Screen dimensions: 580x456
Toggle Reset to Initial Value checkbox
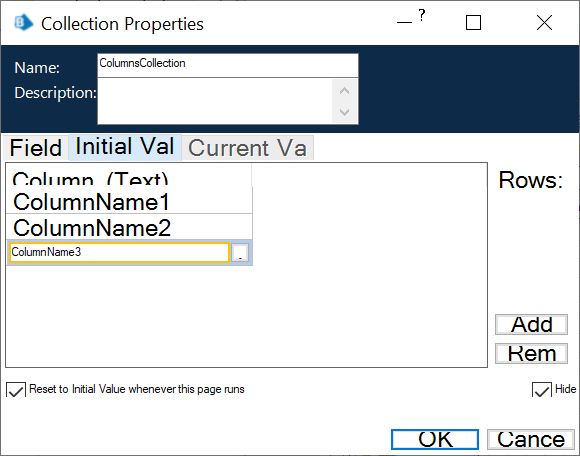point(16,390)
